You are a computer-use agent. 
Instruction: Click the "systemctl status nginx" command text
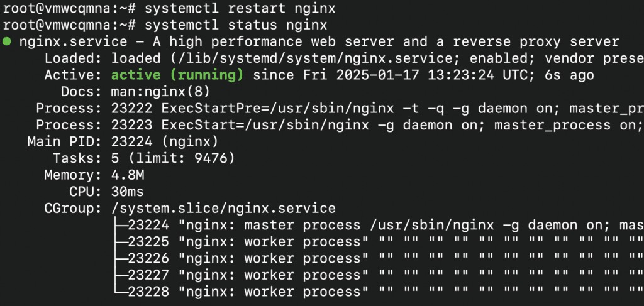pos(236,26)
